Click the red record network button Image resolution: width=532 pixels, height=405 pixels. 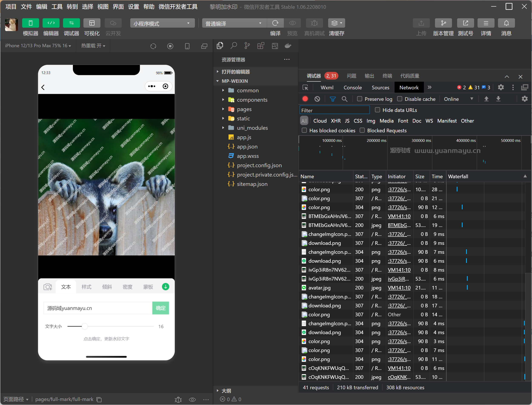[305, 99]
